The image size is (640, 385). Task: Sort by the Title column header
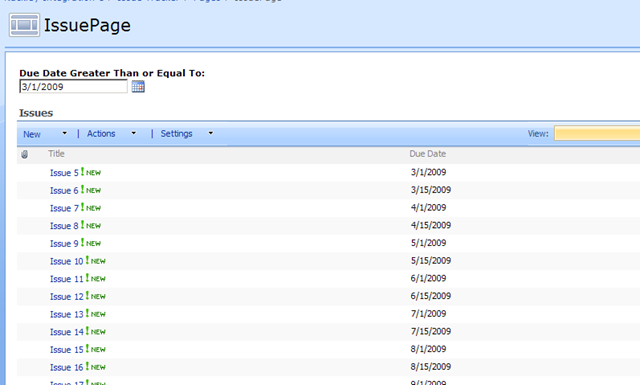pyautogui.click(x=56, y=154)
